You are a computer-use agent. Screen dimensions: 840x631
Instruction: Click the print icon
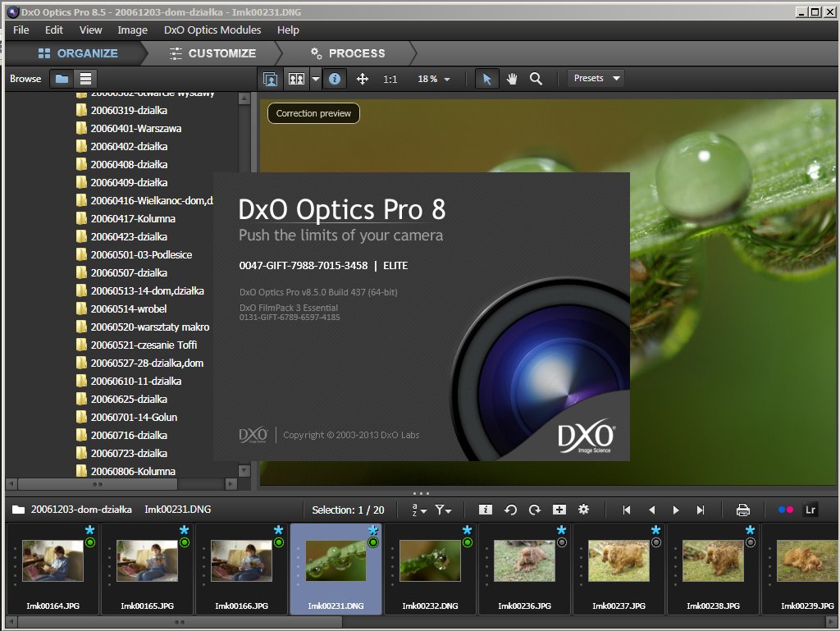(x=743, y=510)
